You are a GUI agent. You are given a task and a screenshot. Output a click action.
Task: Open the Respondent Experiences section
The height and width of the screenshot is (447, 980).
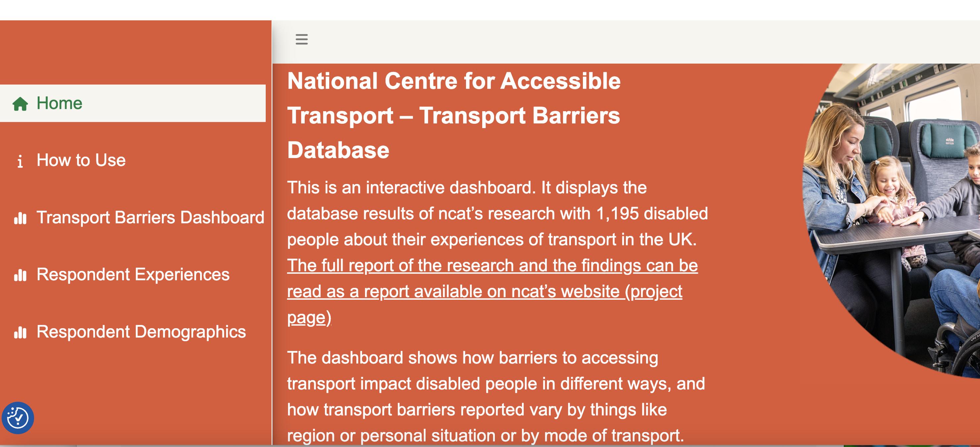click(133, 274)
